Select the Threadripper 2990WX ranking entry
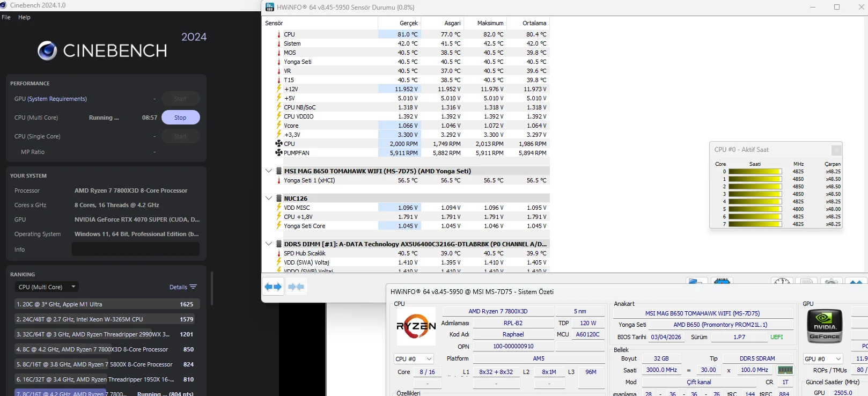868x396 pixels. click(107, 334)
